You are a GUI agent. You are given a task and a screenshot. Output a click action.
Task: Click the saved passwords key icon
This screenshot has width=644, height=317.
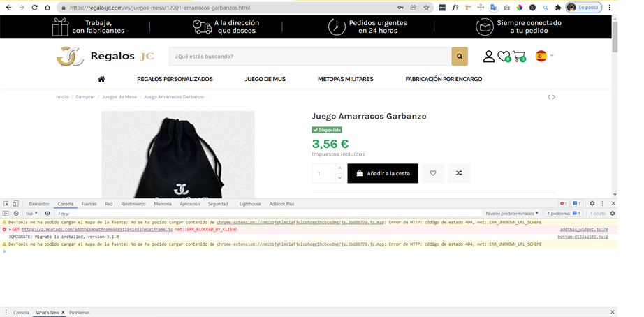click(x=400, y=8)
